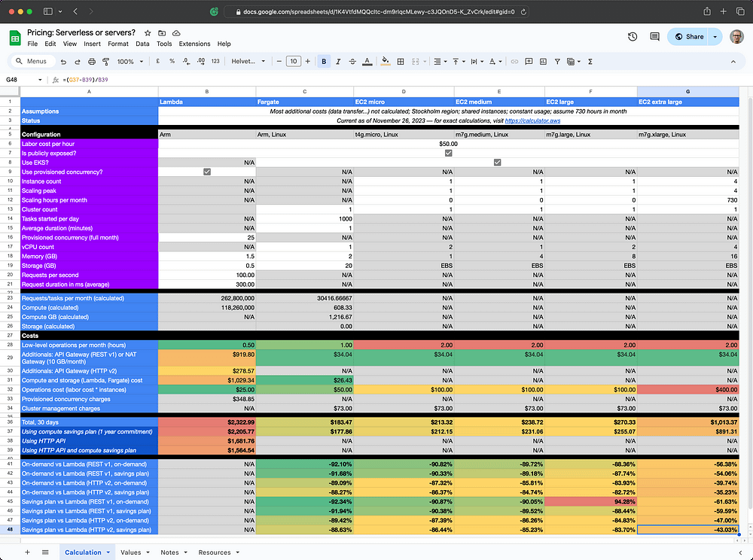Click the Share button
753x560 pixels.
click(x=688, y=36)
